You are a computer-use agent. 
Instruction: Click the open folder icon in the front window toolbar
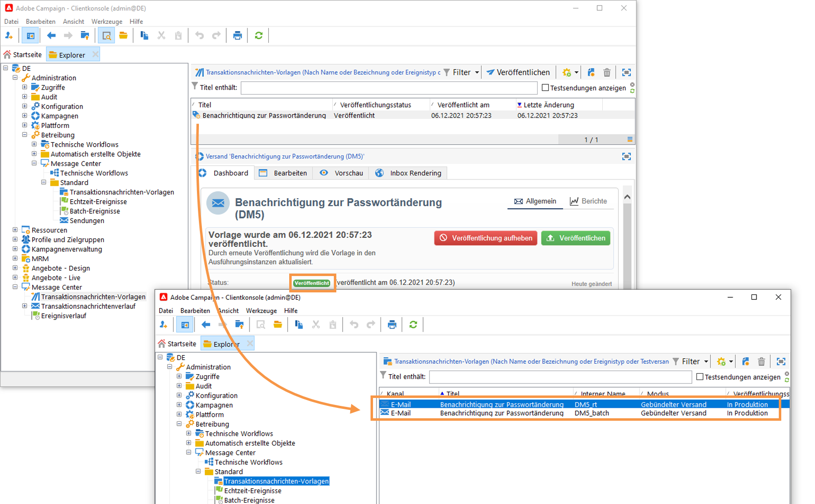coord(278,325)
